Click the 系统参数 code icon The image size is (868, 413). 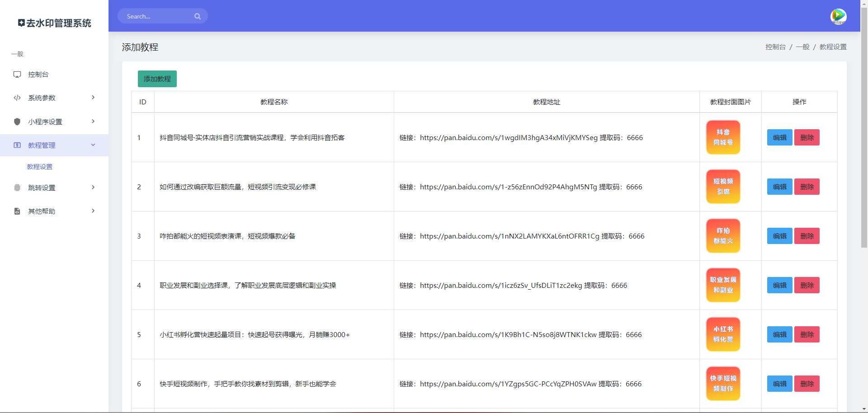pos(17,98)
